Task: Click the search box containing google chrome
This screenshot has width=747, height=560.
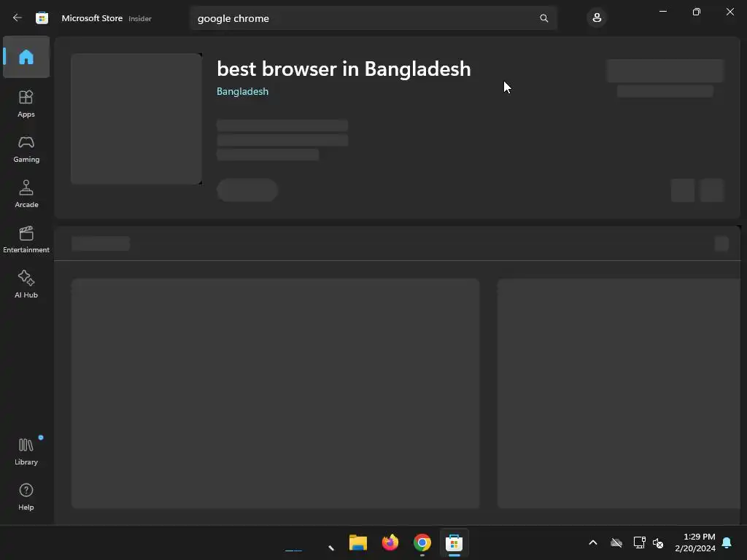Action: coord(373,18)
